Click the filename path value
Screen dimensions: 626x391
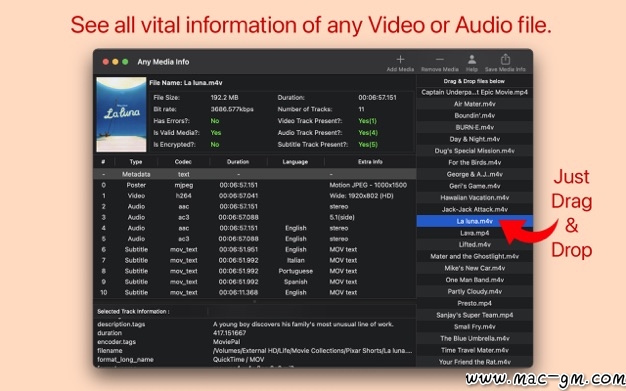coord(312,351)
